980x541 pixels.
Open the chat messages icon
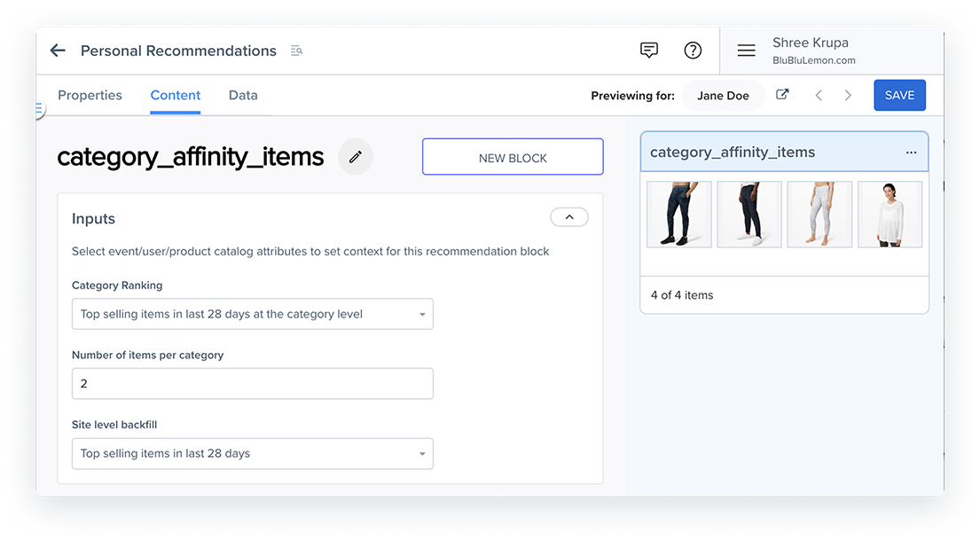649,51
